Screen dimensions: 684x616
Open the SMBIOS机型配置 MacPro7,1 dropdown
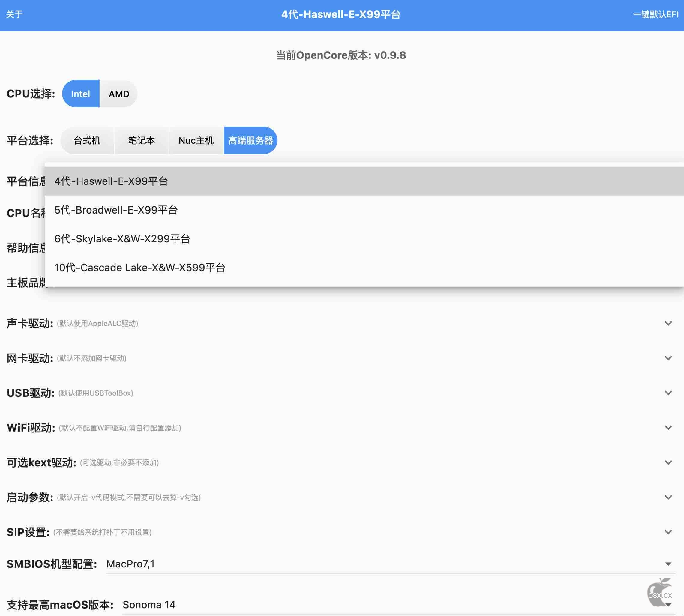pyautogui.click(x=390, y=564)
